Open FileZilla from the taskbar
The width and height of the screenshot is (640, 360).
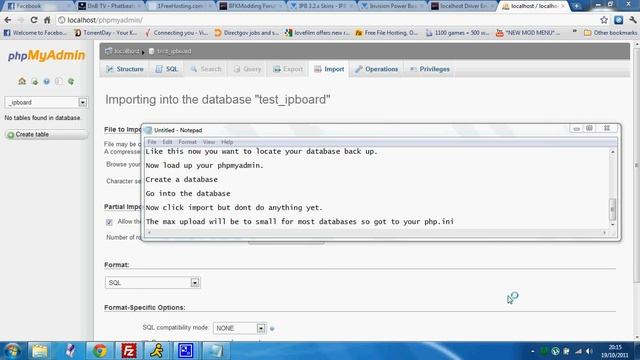coord(129,351)
